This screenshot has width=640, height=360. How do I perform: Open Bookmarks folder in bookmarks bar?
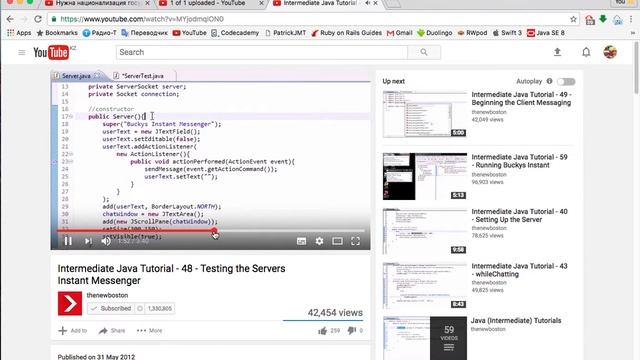[57, 33]
